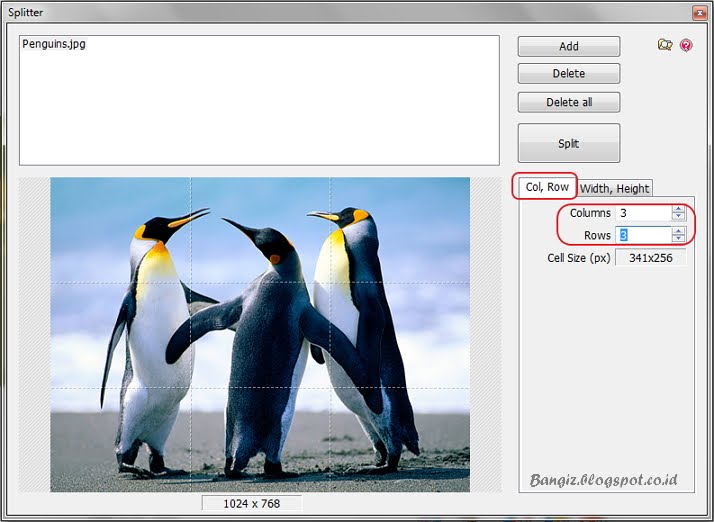The height and width of the screenshot is (522, 714).
Task: Click the Delete button
Action: click(x=569, y=73)
